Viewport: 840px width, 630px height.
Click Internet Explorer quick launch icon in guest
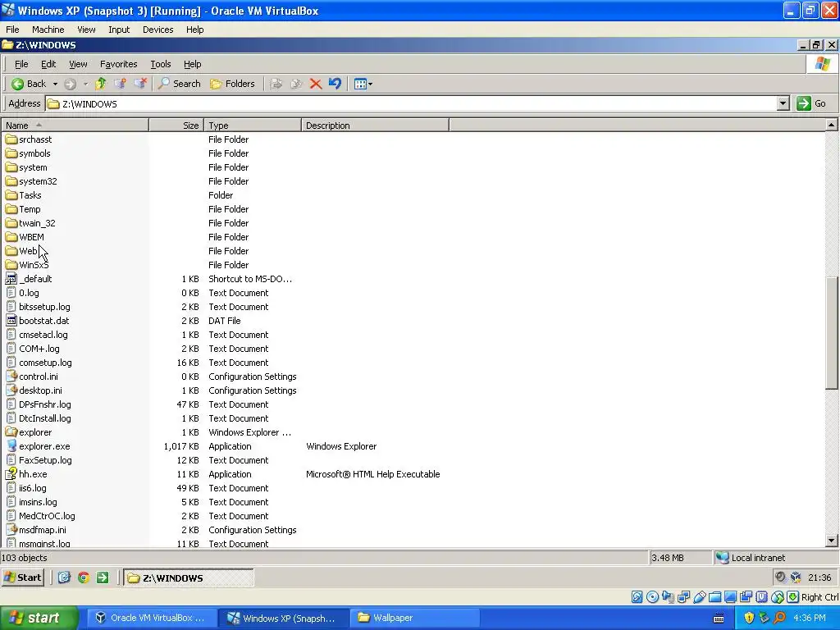pos(64,577)
